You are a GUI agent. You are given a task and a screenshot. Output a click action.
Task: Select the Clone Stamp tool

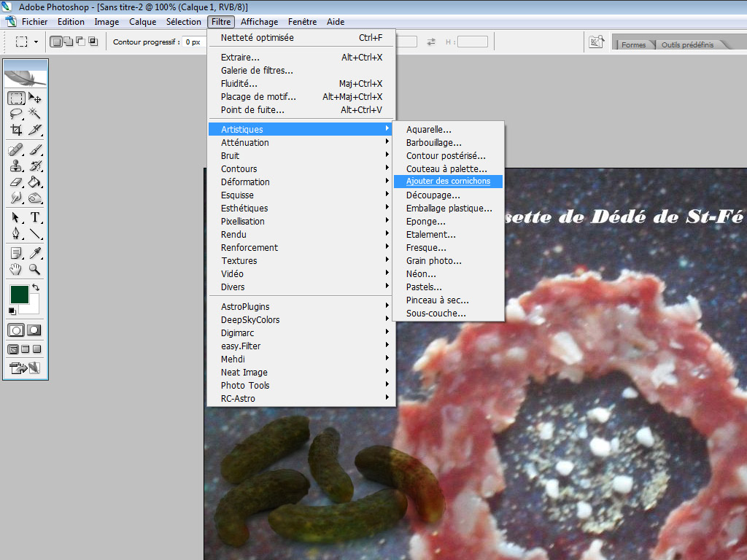tap(16, 166)
